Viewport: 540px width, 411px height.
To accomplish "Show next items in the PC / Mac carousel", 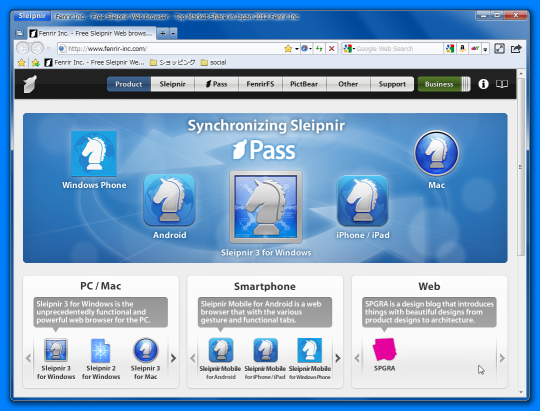I will (173, 358).
